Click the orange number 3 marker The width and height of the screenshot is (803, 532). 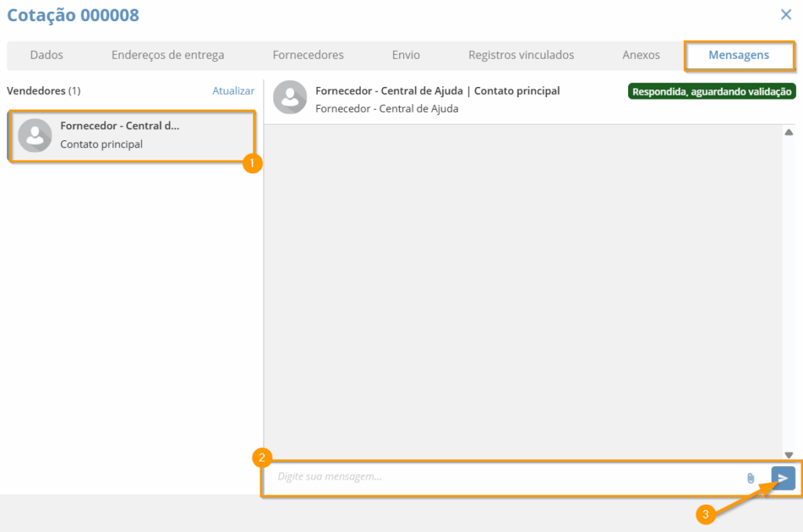click(x=705, y=515)
